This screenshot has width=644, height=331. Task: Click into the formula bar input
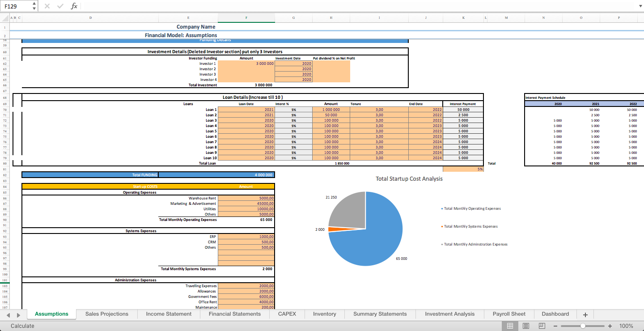[x=358, y=6]
